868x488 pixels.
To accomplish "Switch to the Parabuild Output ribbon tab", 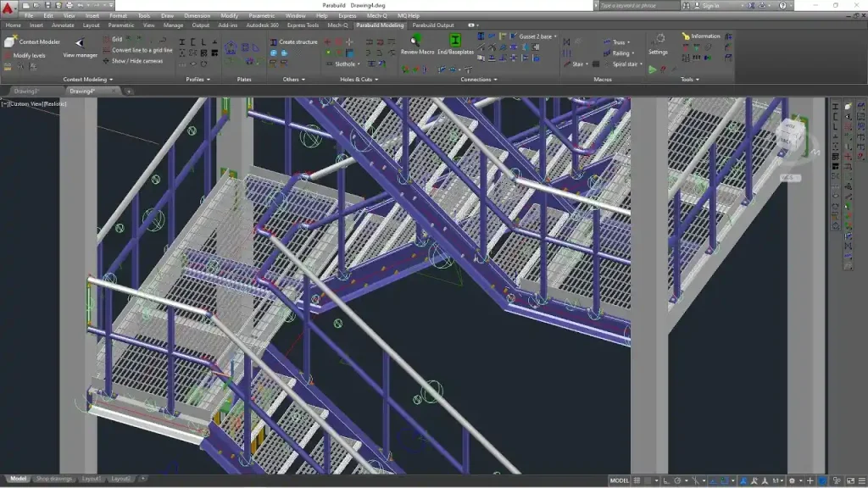I will (433, 25).
